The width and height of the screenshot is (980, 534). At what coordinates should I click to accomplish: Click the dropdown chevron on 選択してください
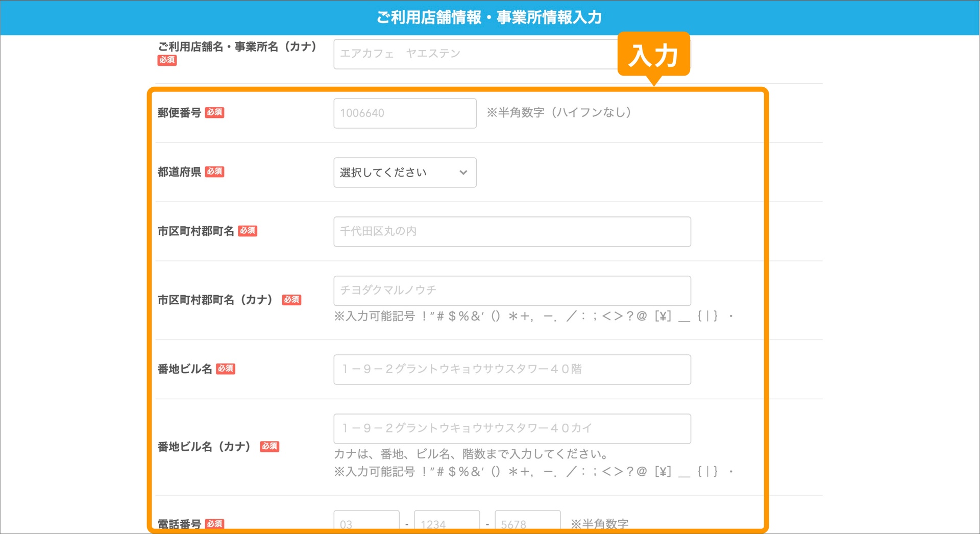click(x=463, y=173)
